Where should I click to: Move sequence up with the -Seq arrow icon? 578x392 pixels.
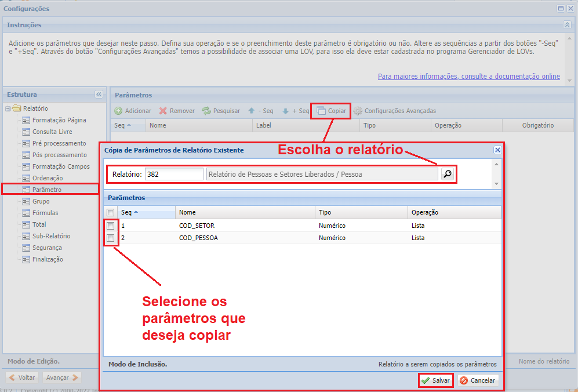pyautogui.click(x=252, y=111)
